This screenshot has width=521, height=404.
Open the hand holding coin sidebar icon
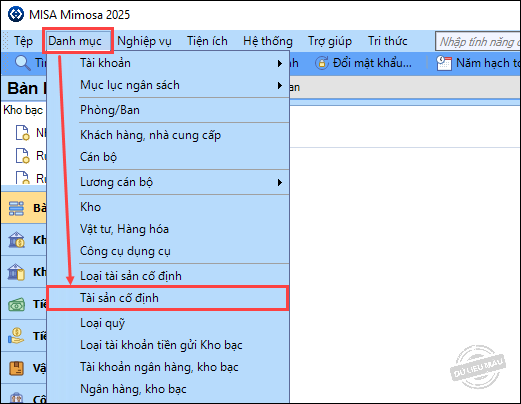click(x=16, y=336)
